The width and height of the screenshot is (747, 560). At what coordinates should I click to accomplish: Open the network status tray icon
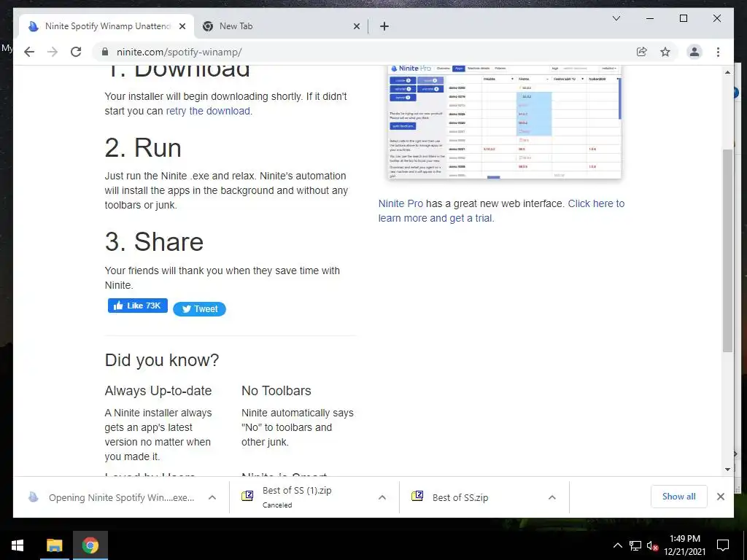point(635,545)
